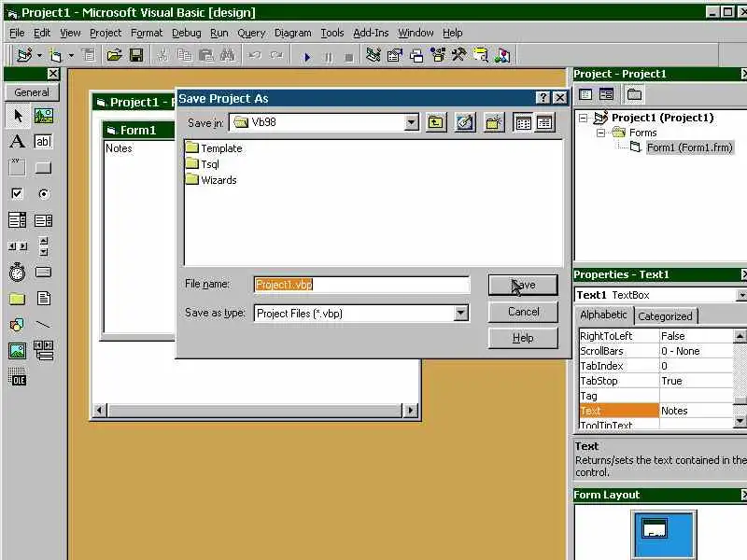Select the PictureBox control tool
747x560 pixels.
click(43, 116)
